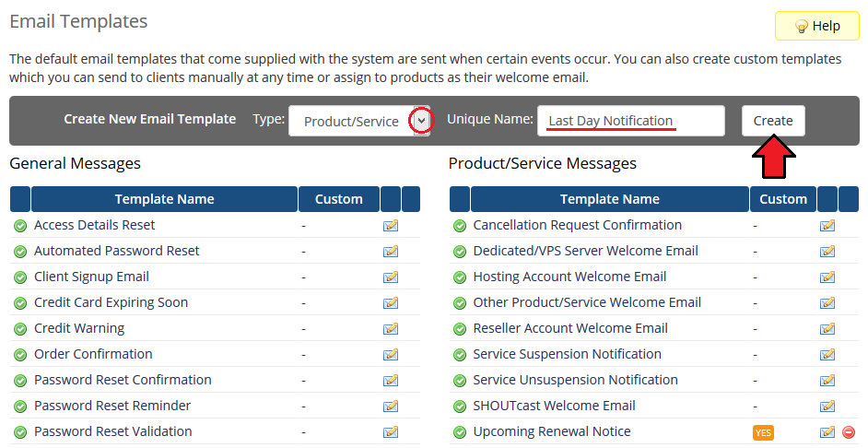
Task: Open the Type dropdown showing Product/Service
Action: [358, 121]
